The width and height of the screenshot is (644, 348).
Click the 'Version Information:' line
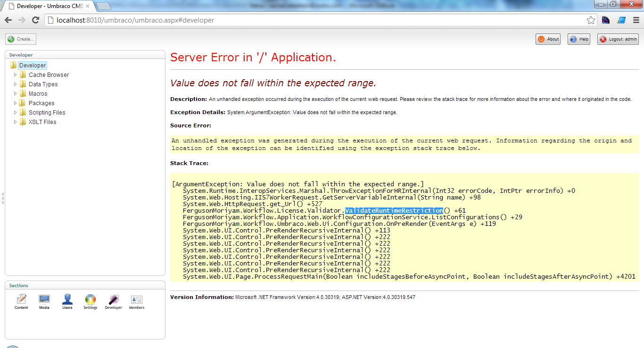[x=293, y=298]
